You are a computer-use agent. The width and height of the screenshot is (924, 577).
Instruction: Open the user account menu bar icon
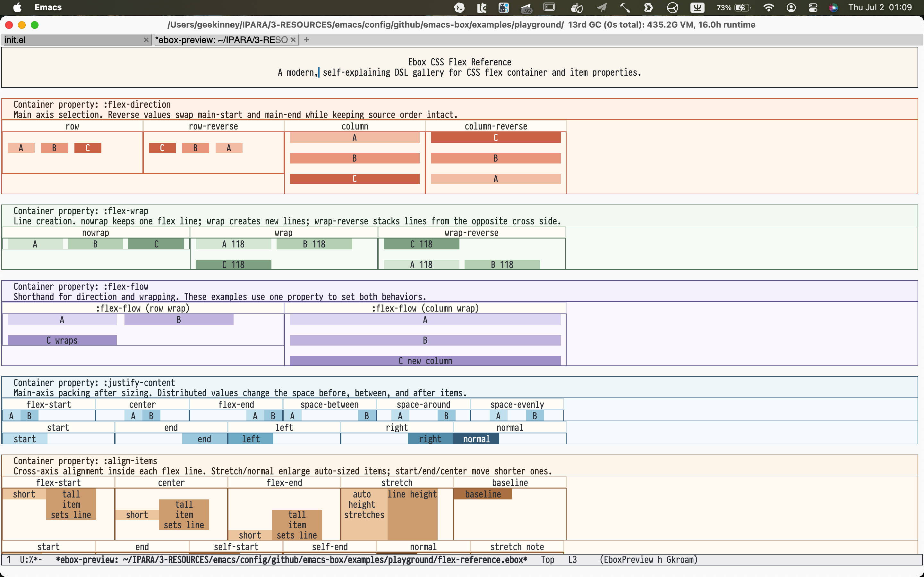click(791, 8)
